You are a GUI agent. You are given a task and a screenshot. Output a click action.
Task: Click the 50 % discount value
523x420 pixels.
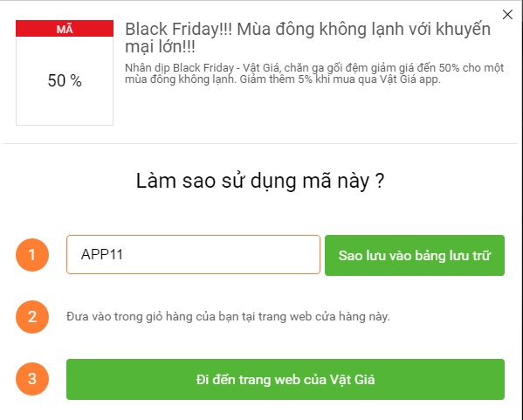(65, 80)
